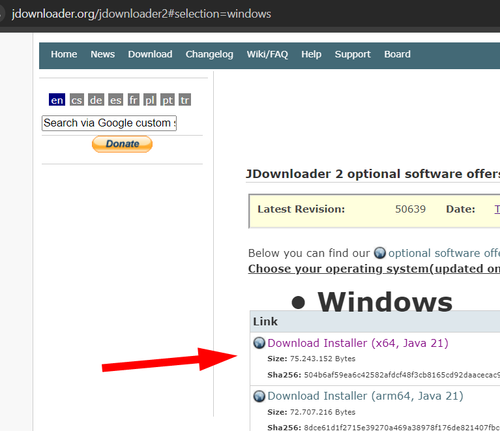The height and width of the screenshot is (431, 500).
Task: Switch language to Polish 'pl'
Action: (150, 100)
